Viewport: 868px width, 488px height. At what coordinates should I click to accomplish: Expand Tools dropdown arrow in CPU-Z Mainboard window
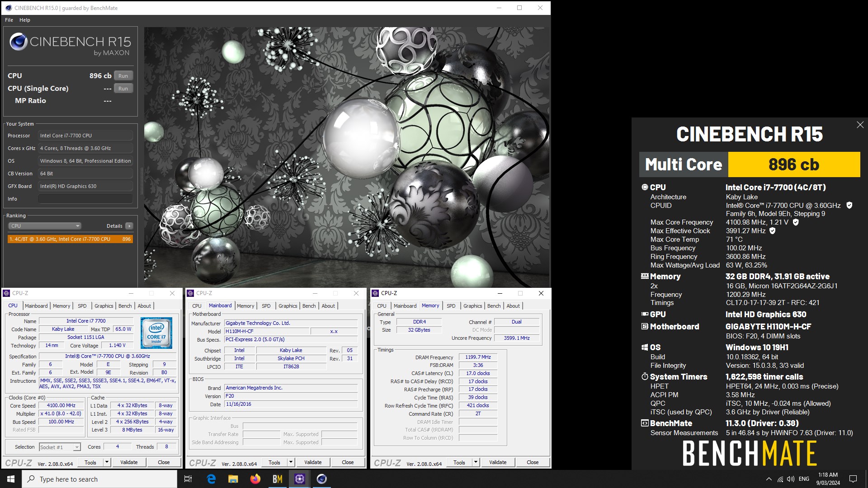pyautogui.click(x=291, y=462)
